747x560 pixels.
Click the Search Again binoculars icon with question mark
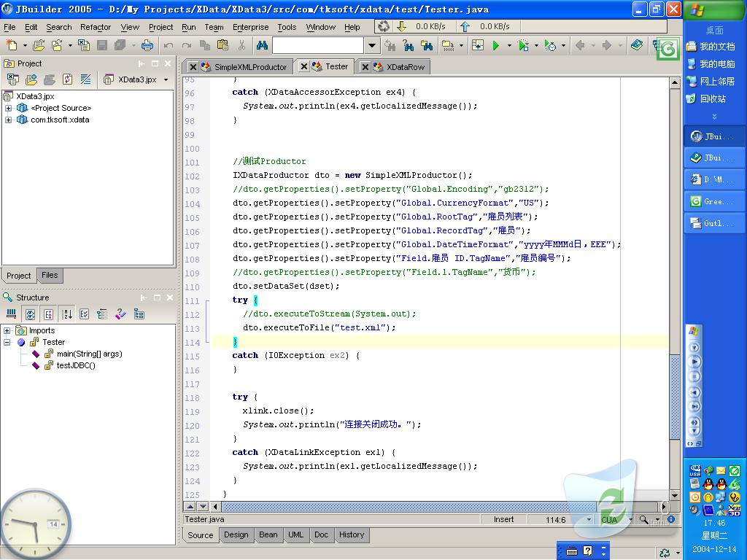tap(409, 45)
